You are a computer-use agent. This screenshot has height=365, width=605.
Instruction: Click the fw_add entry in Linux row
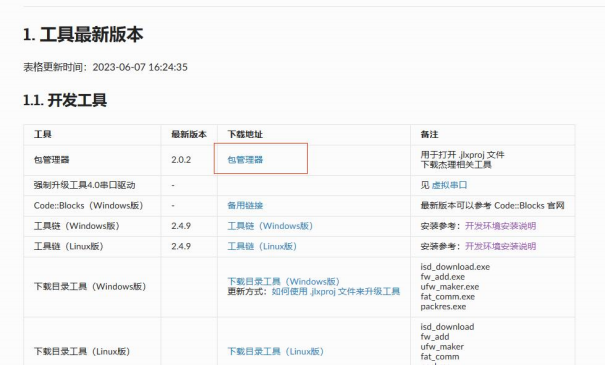435,337
